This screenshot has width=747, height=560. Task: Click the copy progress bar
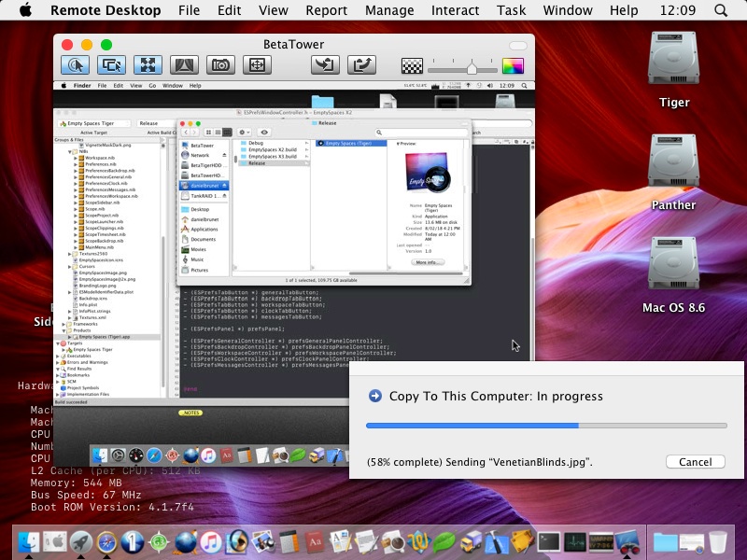546,426
